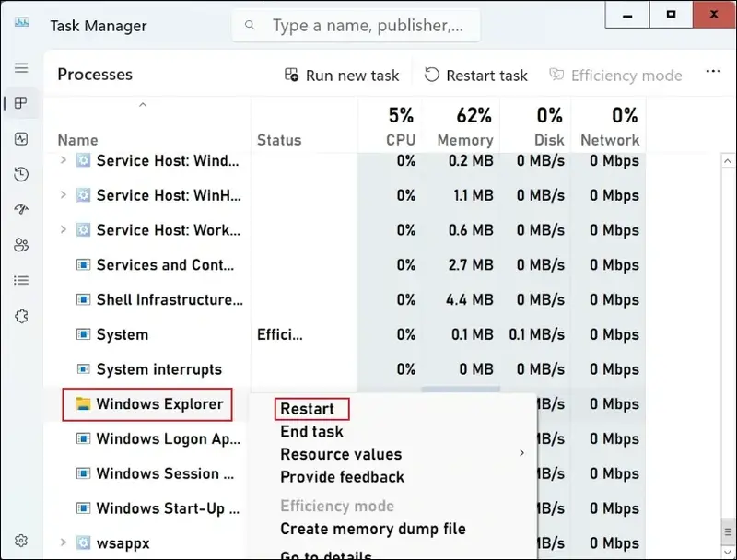Expand the Service Host: WinH... process
This screenshot has width=737, height=560.
pyautogui.click(x=63, y=195)
